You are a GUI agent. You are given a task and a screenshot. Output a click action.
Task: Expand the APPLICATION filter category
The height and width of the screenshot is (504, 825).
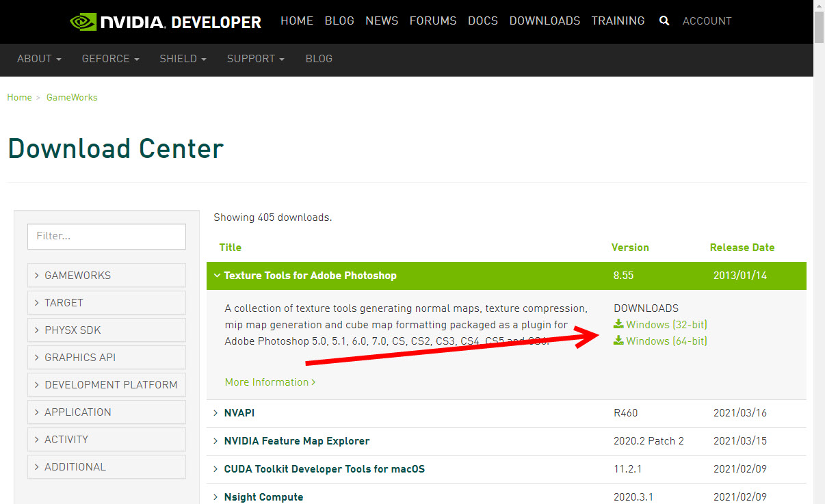107,412
